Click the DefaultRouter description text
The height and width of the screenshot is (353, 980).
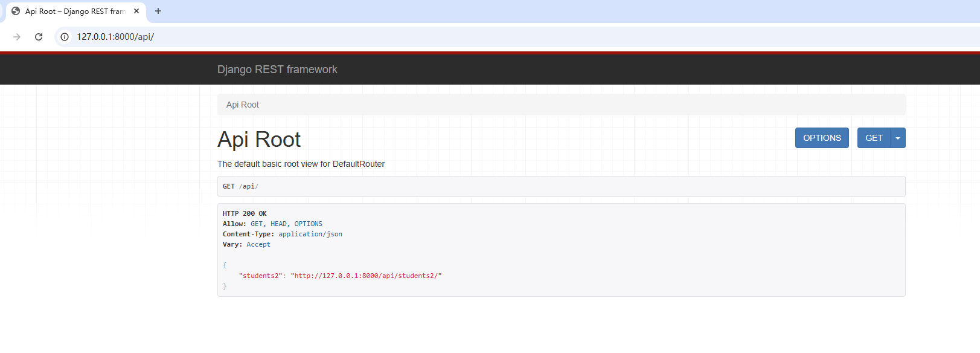point(301,164)
